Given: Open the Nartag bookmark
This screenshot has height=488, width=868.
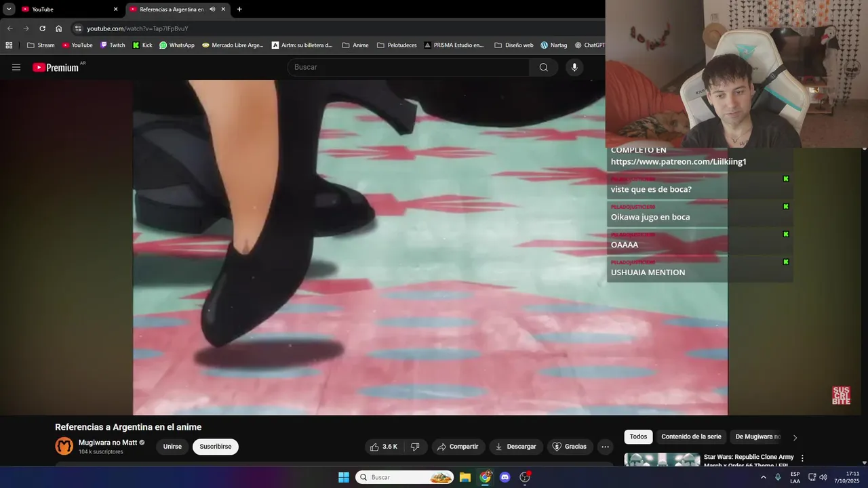Looking at the screenshot, I should tap(553, 45).
